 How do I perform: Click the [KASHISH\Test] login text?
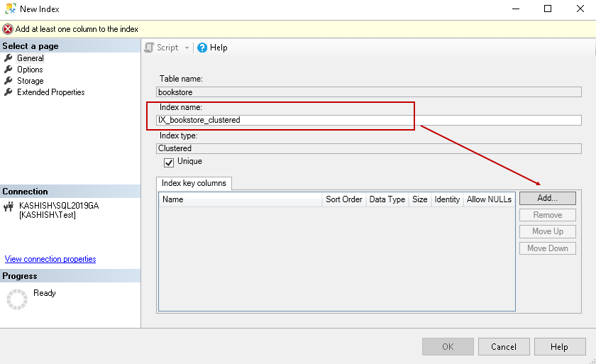(x=48, y=215)
